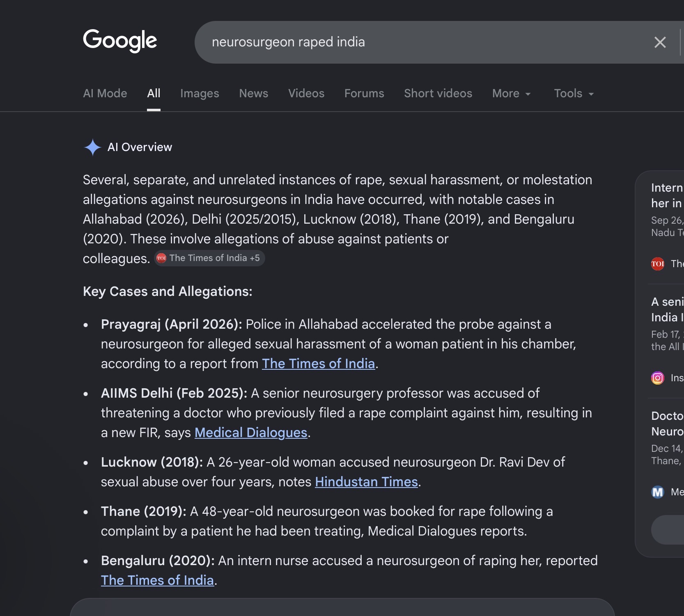Viewport: 684px width, 616px height.
Task: Click the Times of India source icon in the sidebar
Action: click(658, 263)
